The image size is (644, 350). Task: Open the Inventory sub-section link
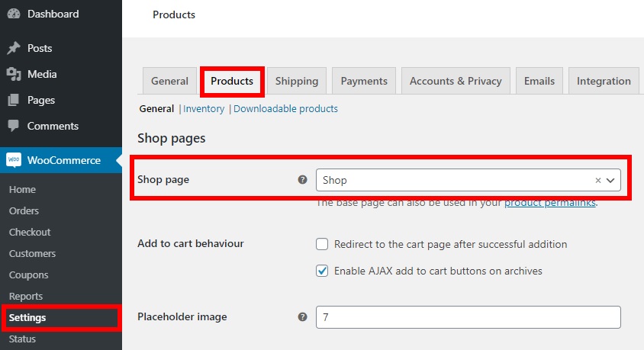(x=204, y=109)
